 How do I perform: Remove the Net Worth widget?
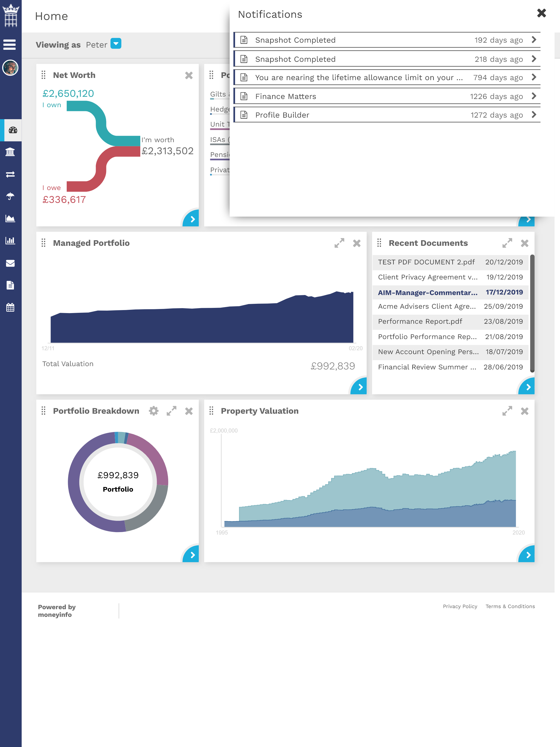click(x=189, y=75)
